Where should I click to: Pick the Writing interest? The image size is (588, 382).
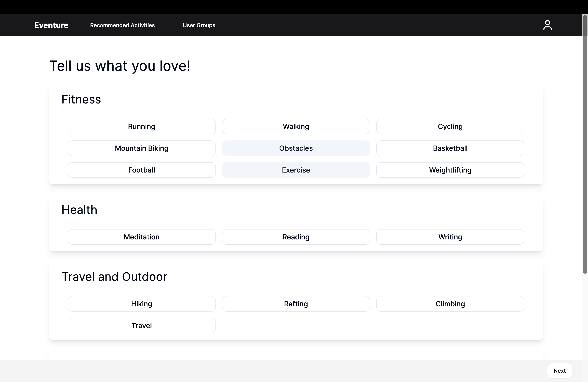click(450, 237)
